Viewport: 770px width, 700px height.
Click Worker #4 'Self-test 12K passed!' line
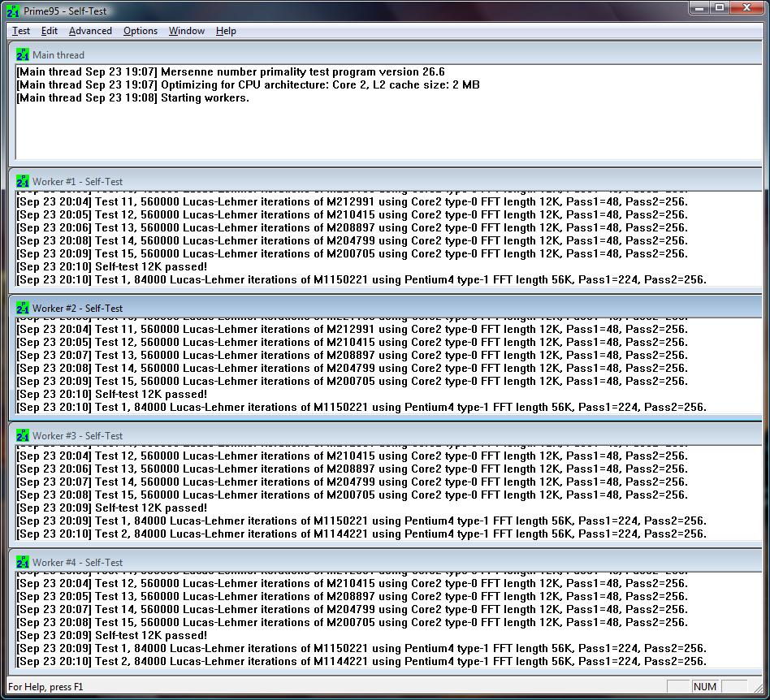pos(112,635)
